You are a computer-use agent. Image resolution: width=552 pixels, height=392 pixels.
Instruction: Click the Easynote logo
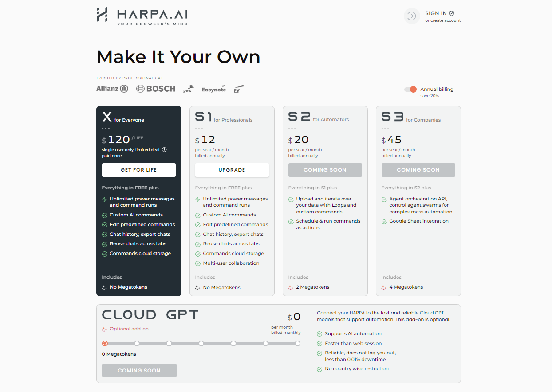(213, 89)
